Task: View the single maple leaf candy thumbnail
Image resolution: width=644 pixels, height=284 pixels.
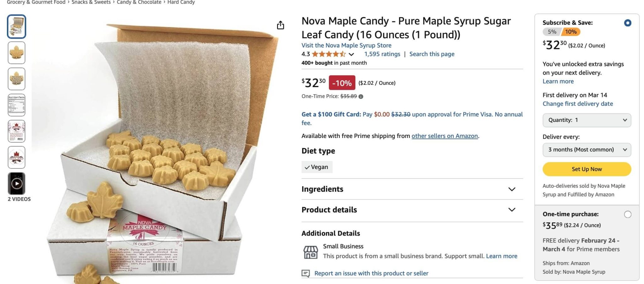Action: click(x=17, y=53)
